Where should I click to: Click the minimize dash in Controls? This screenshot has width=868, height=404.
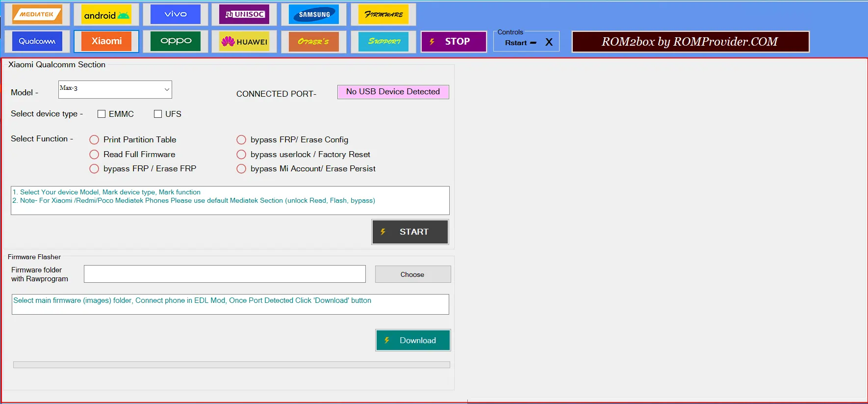533,43
